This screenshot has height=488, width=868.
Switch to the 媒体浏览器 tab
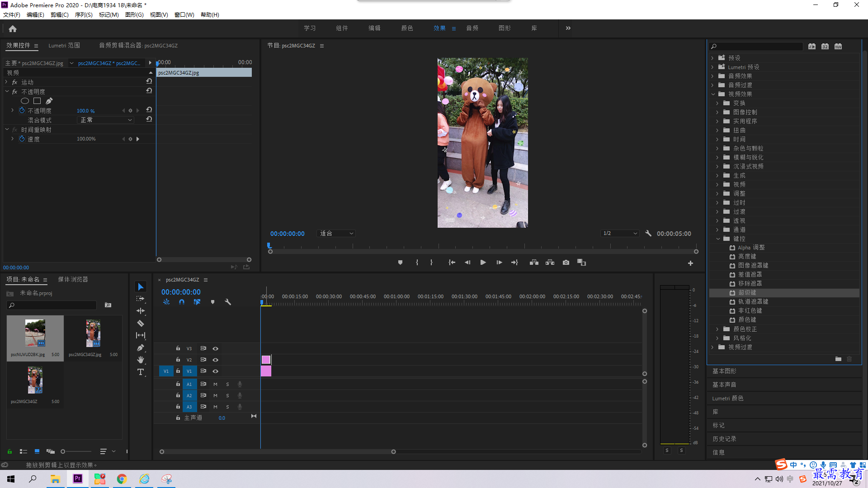(73, 279)
